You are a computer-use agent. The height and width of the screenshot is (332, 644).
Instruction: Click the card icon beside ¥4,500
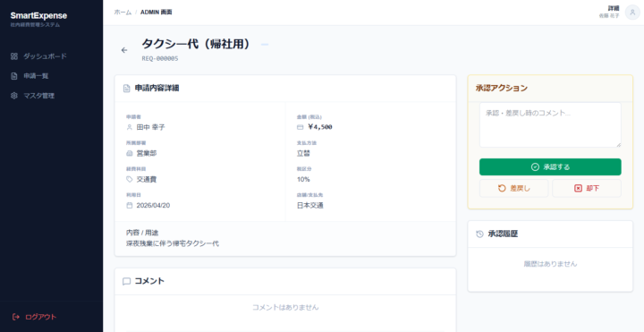tap(300, 127)
